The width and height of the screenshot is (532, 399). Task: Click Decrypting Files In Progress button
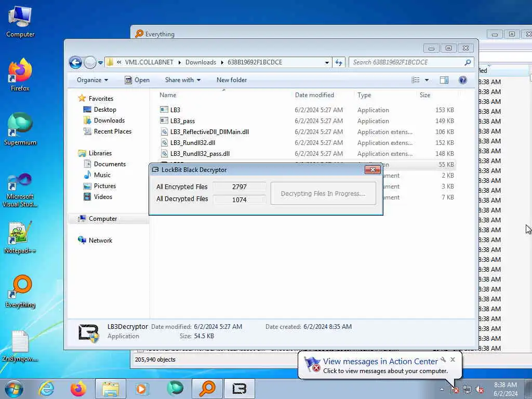coord(323,193)
